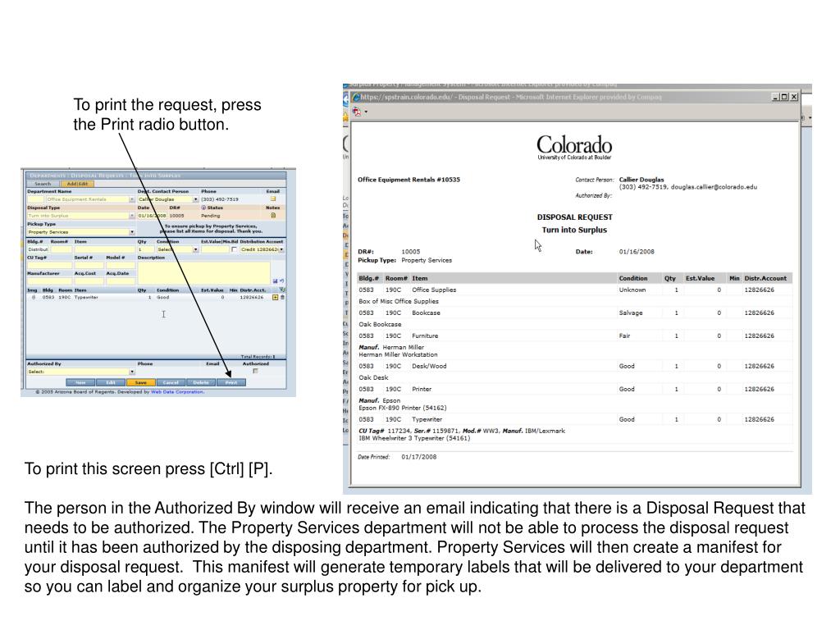
Task: Click the 'Bookcase' item in report
Action: click(x=426, y=313)
